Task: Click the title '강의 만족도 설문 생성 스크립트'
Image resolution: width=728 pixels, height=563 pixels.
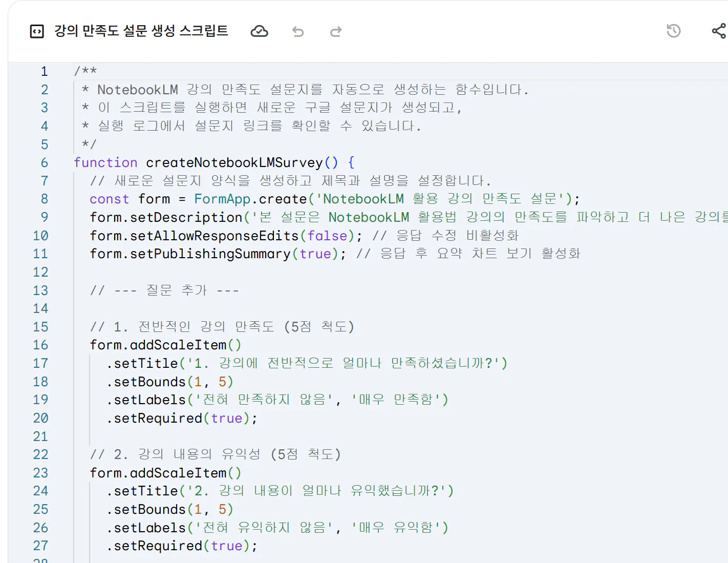Action: click(x=141, y=31)
